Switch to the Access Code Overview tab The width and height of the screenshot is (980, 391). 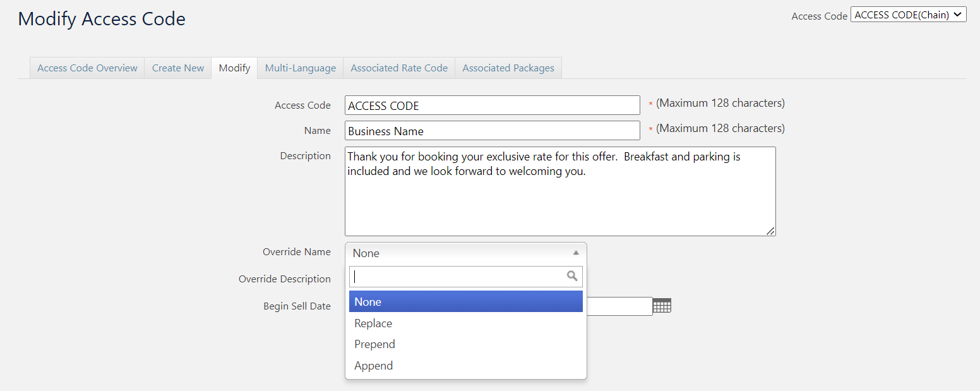pos(87,68)
